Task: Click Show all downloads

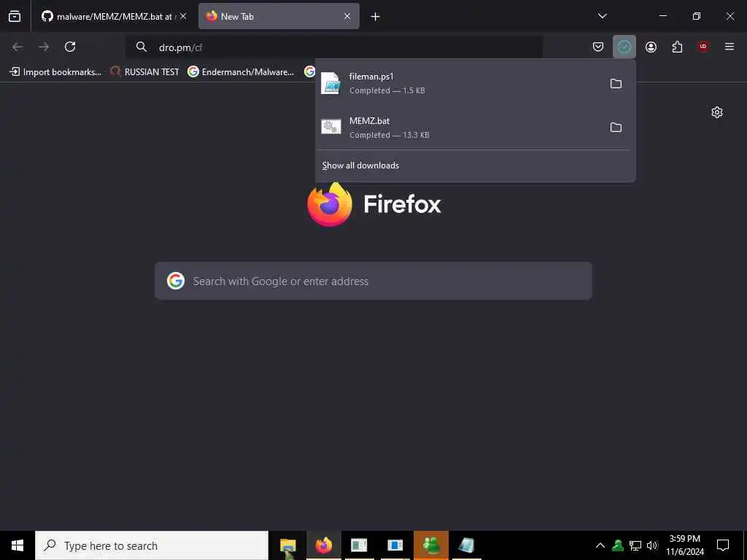Action: [360, 166]
